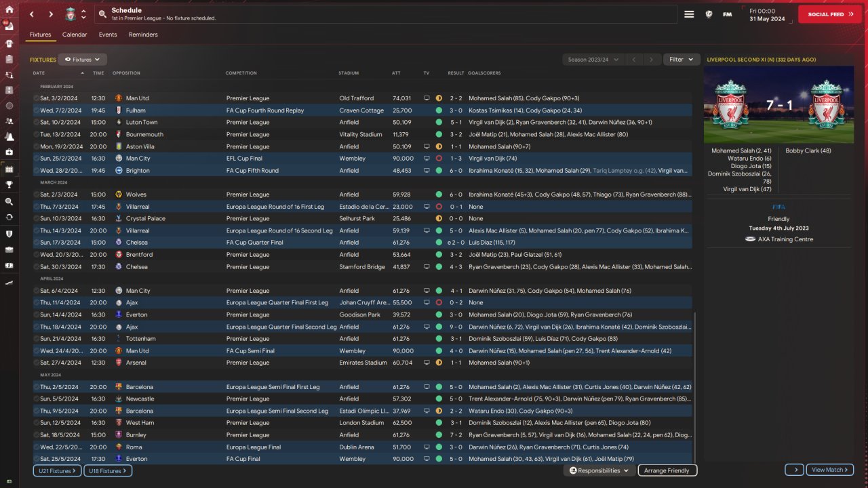Open the Finances banknote icon in the sidebar

pyautogui.click(x=9, y=265)
